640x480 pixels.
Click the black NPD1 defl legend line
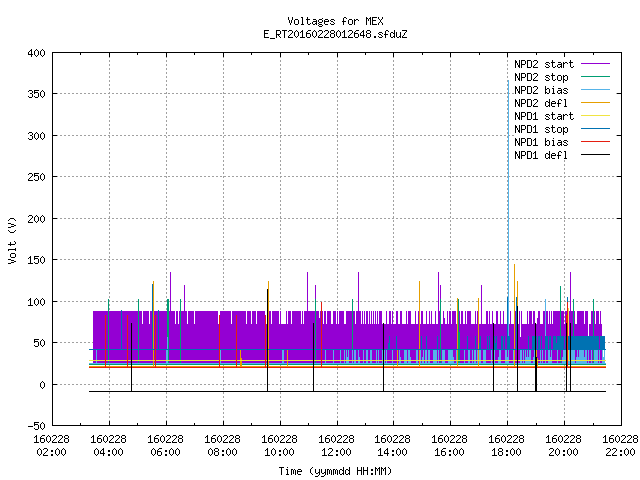click(595, 155)
